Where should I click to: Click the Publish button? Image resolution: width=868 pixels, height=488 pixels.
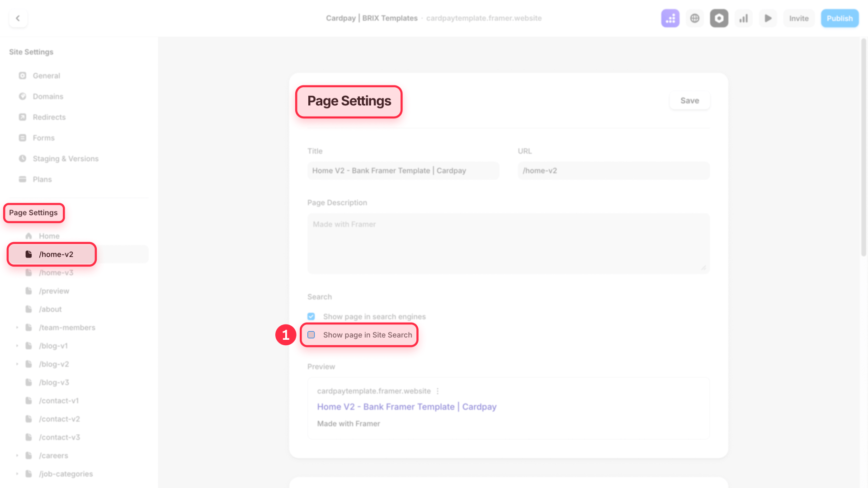(x=840, y=18)
